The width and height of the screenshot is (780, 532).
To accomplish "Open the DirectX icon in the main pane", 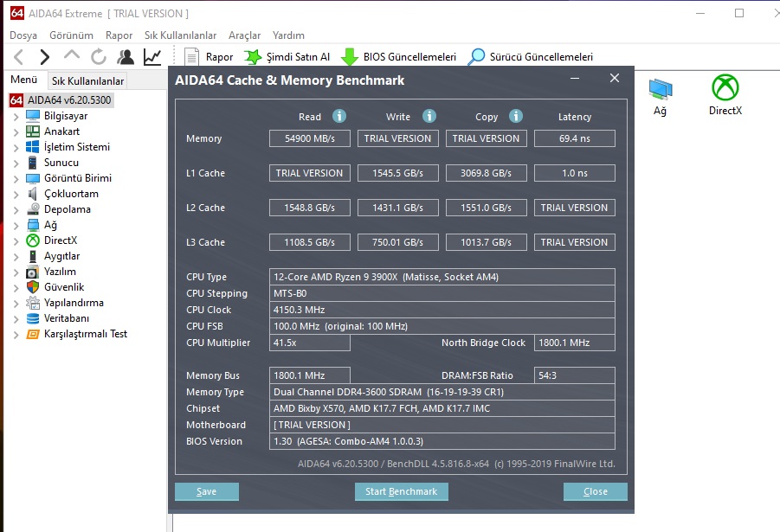I will [725, 95].
